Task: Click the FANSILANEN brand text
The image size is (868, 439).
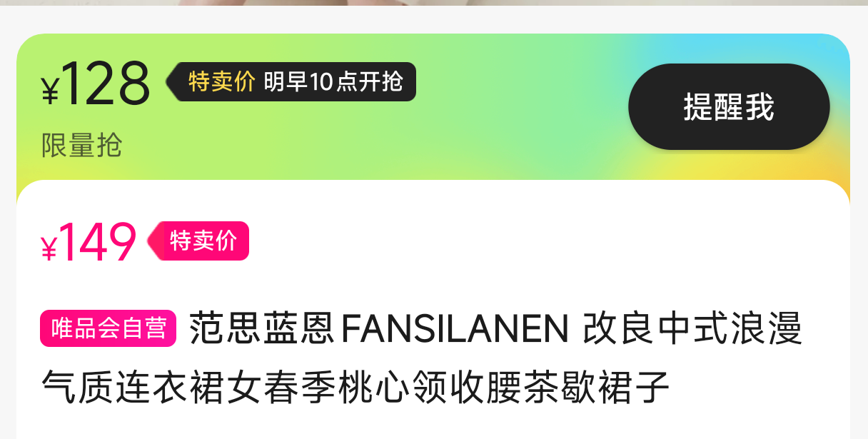Action: 455,330
